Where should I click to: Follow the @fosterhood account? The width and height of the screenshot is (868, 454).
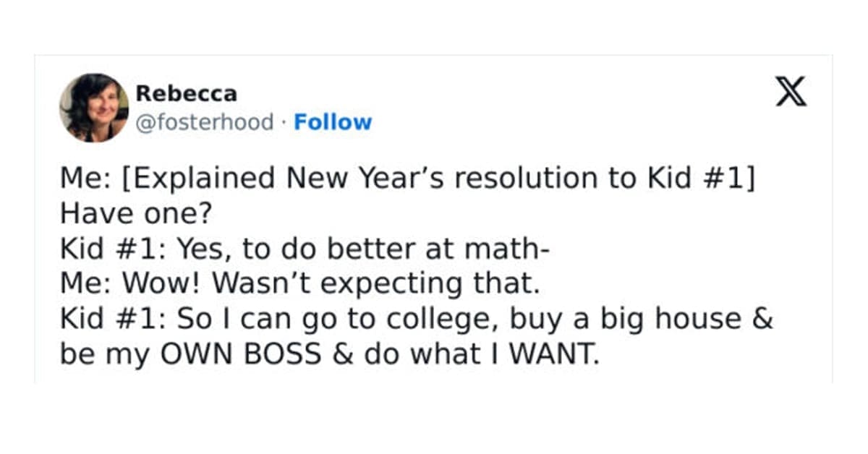pos(333,122)
